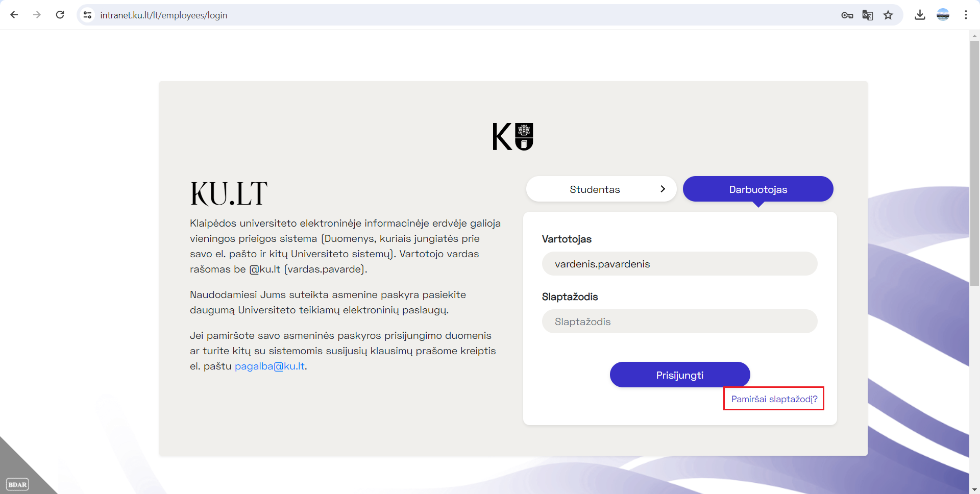The image size is (980, 494).
Task: Reload the login page
Action: tap(60, 15)
